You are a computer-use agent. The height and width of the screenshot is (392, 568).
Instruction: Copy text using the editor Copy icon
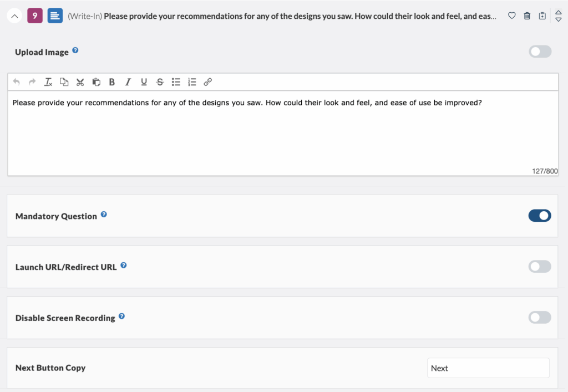pos(64,82)
